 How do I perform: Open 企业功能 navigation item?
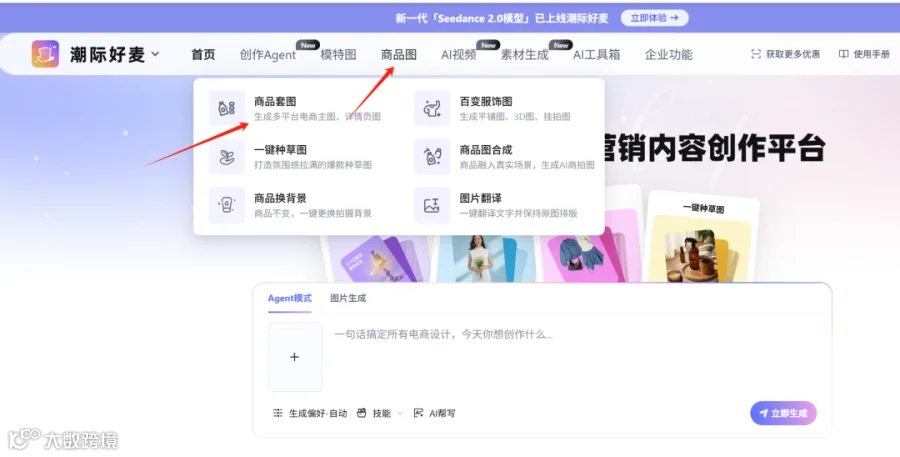pyautogui.click(x=669, y=55)
